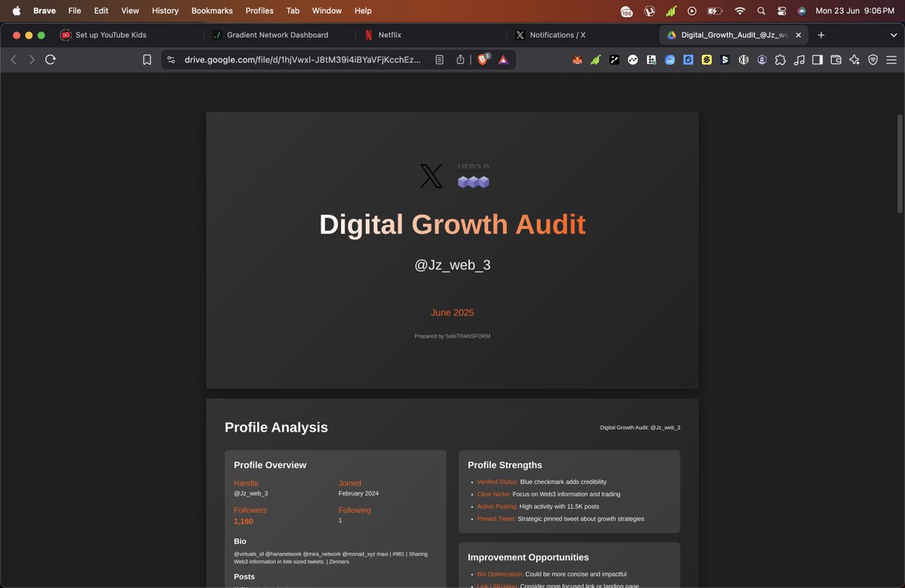Click the Clear Niche bullet
Viewport: 905px width, 588px height.
pyautogui.click(x=548, y=495)
